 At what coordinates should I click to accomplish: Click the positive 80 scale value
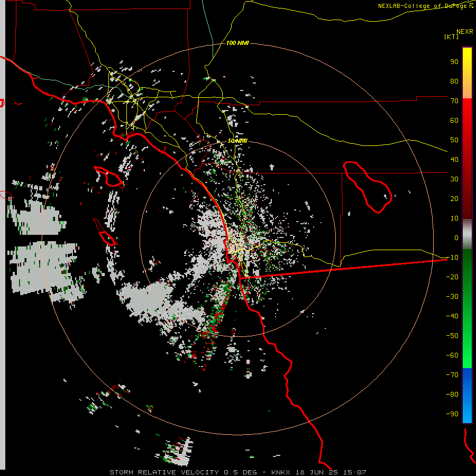pos(454,81)
